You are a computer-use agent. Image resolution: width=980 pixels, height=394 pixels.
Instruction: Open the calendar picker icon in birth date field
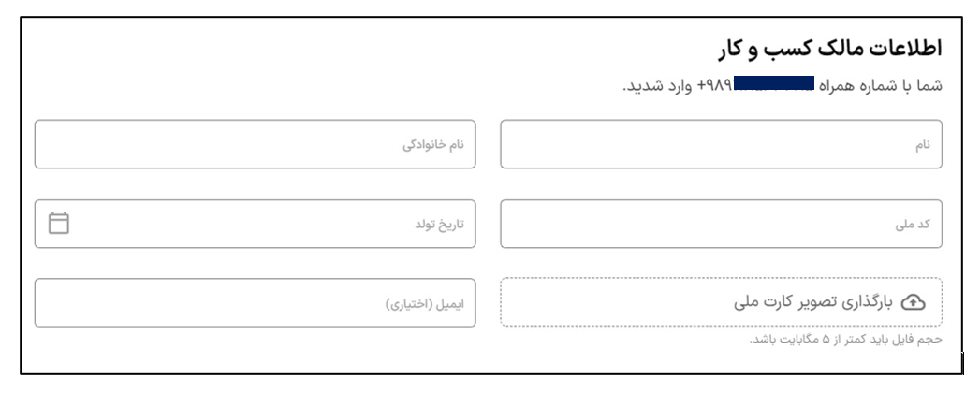point(59,224)
